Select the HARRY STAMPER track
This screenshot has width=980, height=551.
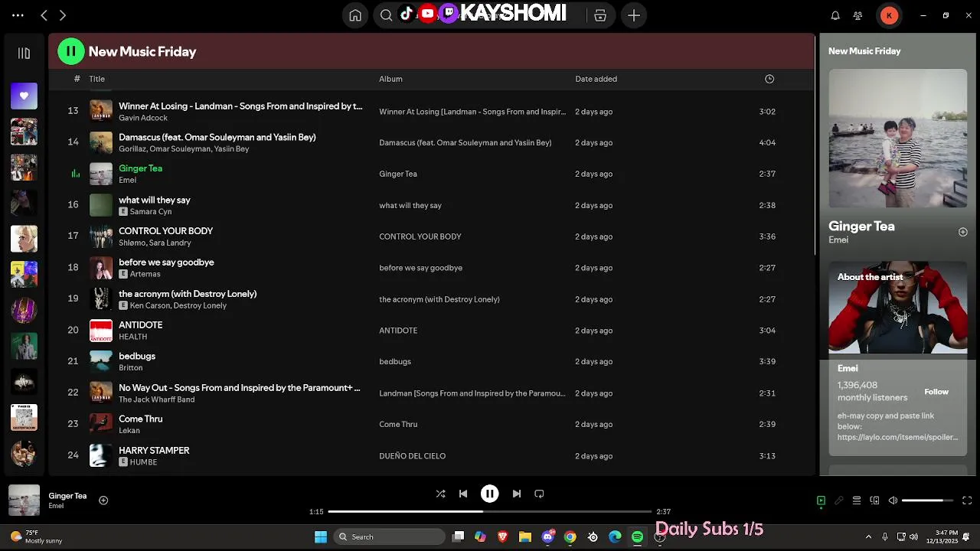[154, 451]
